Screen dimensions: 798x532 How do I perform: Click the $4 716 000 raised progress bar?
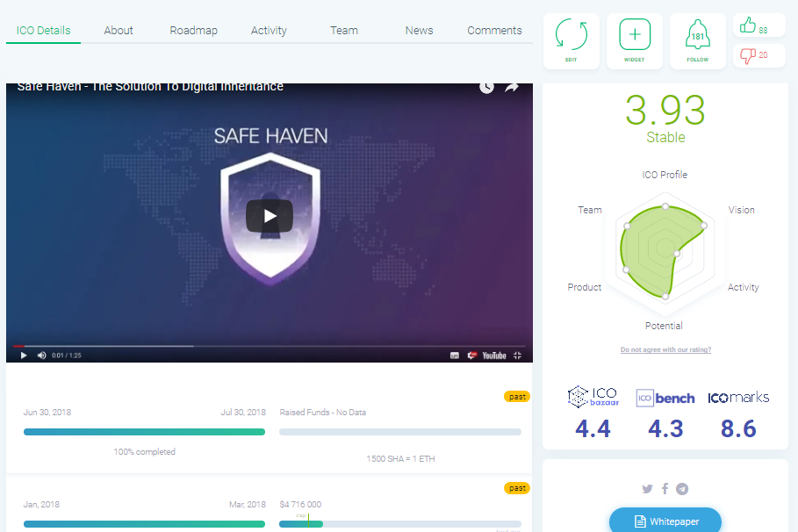coord(400,524)
